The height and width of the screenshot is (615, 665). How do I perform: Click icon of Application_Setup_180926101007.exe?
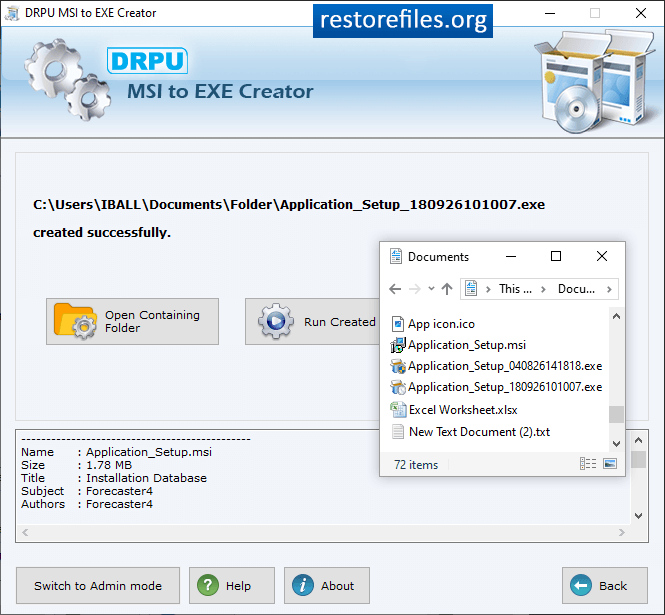(398, 387)
